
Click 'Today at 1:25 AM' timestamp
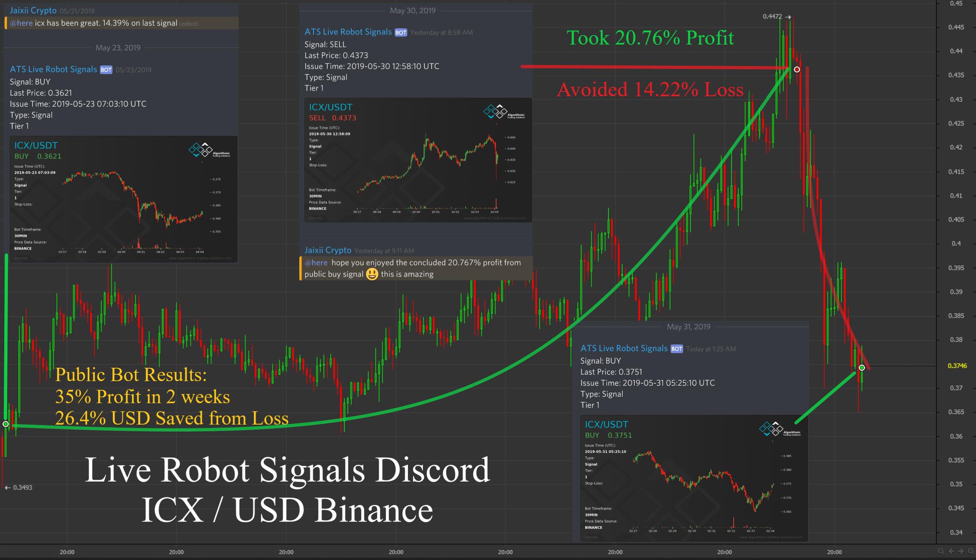[x=711, y=349]
